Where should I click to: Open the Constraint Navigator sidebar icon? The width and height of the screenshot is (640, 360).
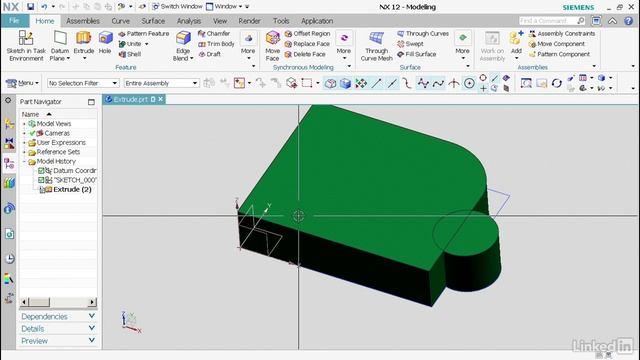tap(9, 143)
